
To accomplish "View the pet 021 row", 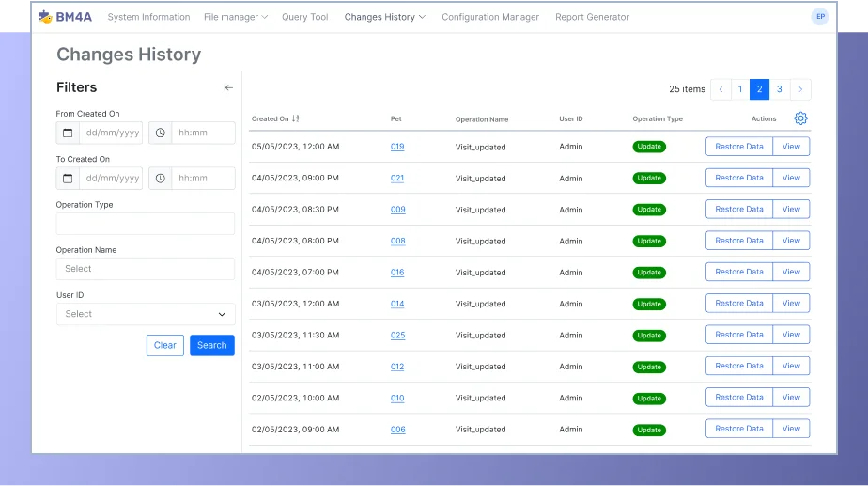I will [x=791, y=178].
